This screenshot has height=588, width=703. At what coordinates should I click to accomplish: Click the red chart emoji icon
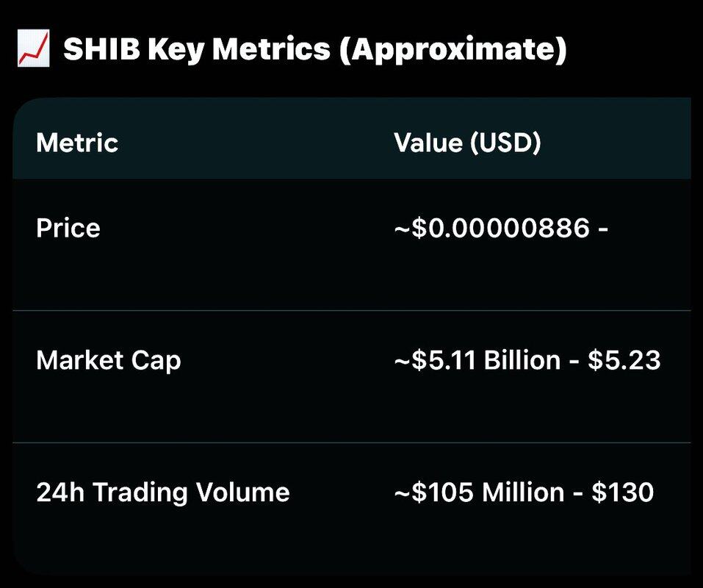pos(32,50)
